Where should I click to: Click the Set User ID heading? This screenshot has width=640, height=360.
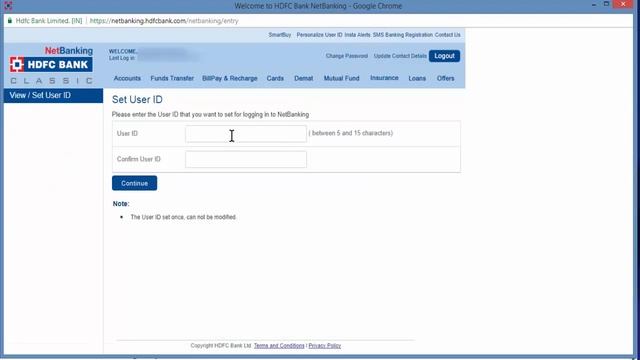pos(137,100)
